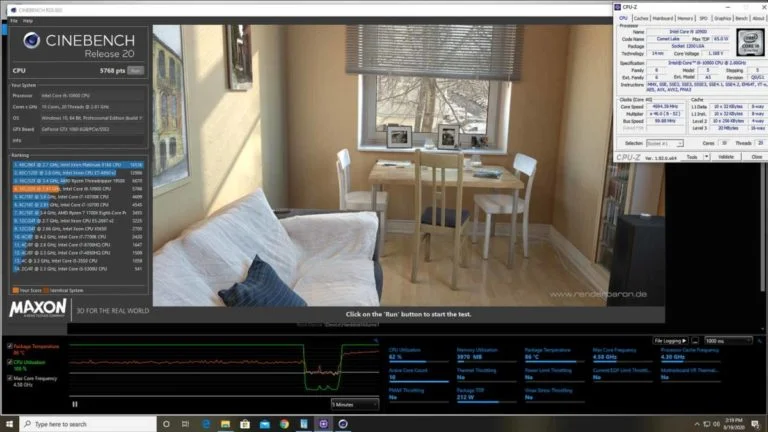This screenshot has height=432, width=768.
Task: Open Task View on the taskbar
Action: [185, 424]
